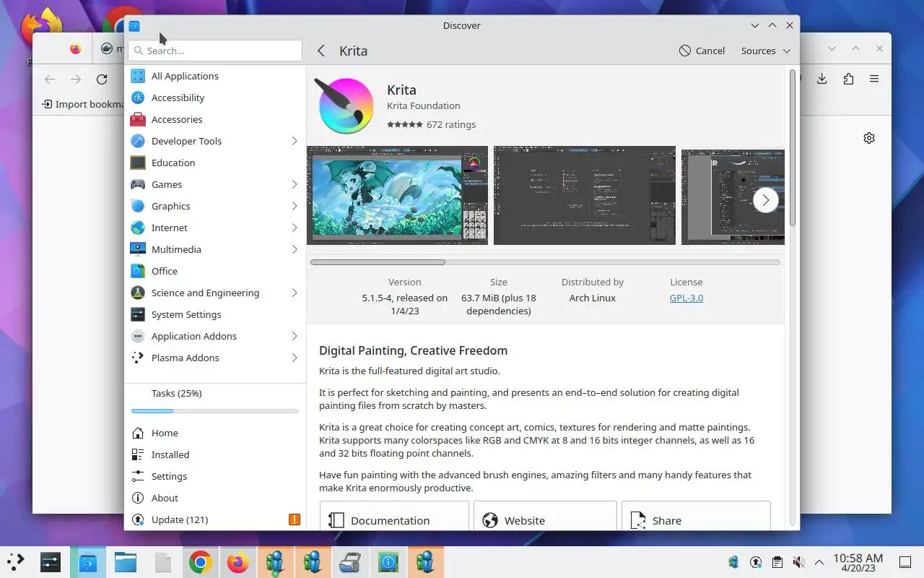Viewport: 924px width, 578px height.
Task: Select the Developer Tools category
Action: 215,141
